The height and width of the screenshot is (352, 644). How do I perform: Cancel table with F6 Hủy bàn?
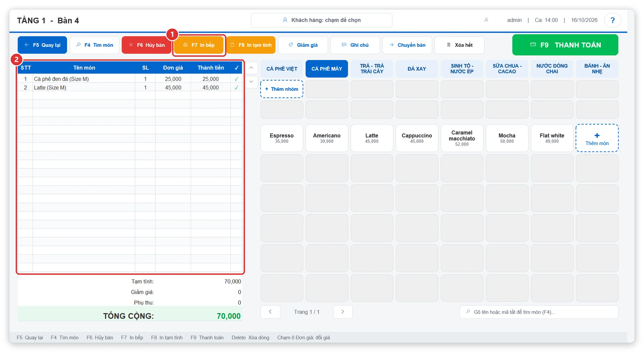pos(146,45)
